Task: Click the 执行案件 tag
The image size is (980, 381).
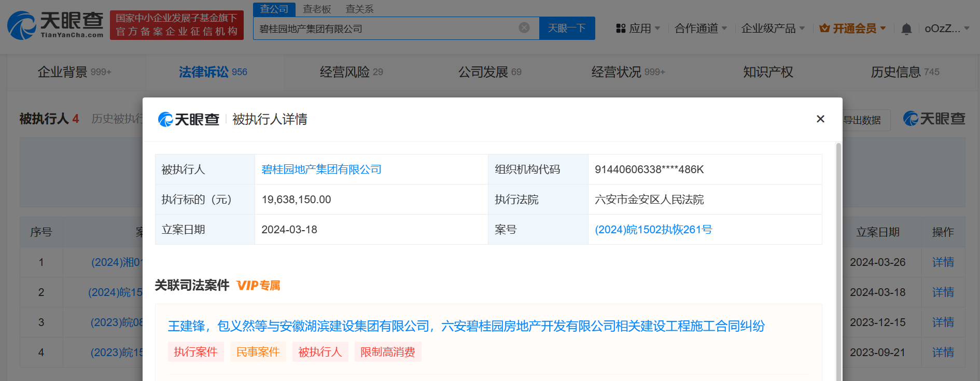Action: click(x=195, y=352)
